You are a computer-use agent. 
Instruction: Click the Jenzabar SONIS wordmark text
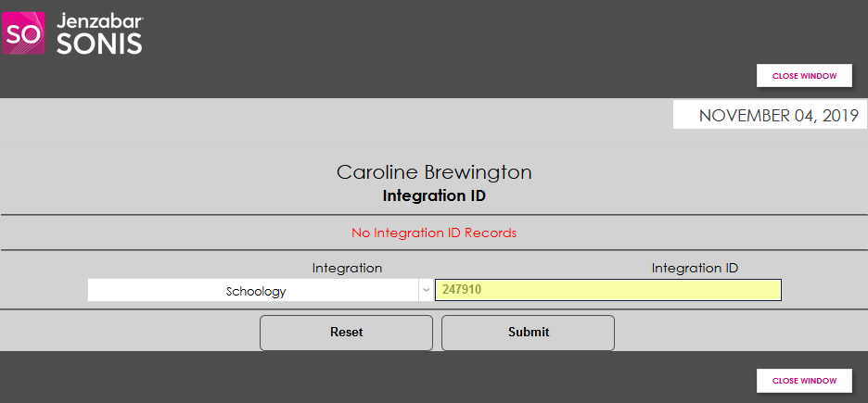[99, 35]
